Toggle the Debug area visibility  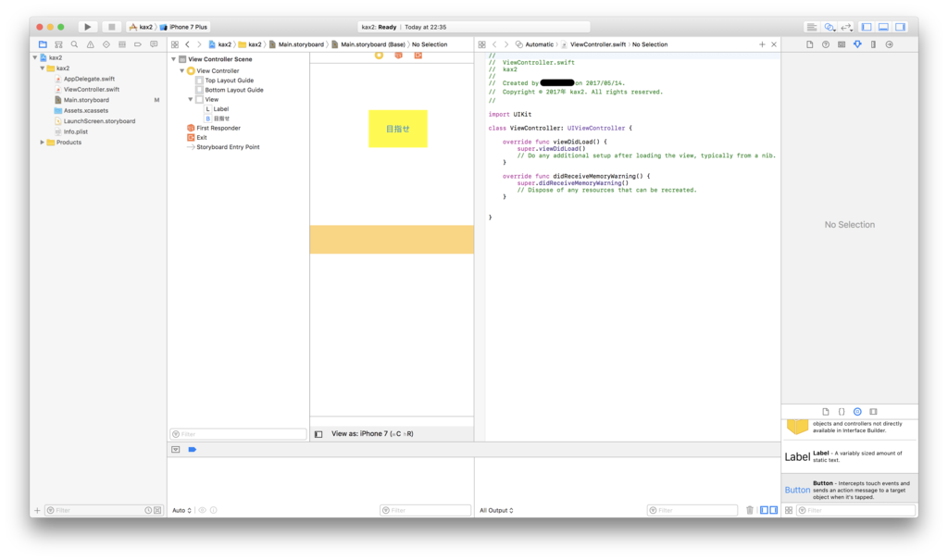(883, 27)
